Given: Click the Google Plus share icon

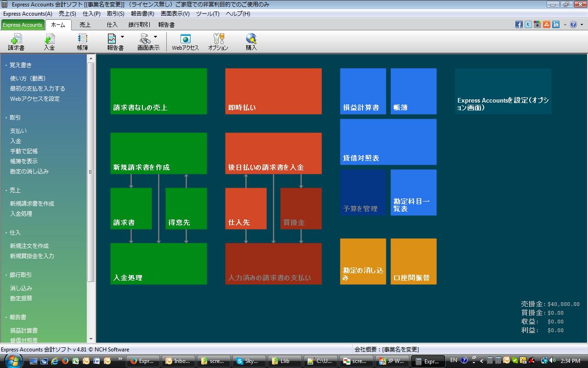Looking at the screenshot, I should [x=537, y=24].
